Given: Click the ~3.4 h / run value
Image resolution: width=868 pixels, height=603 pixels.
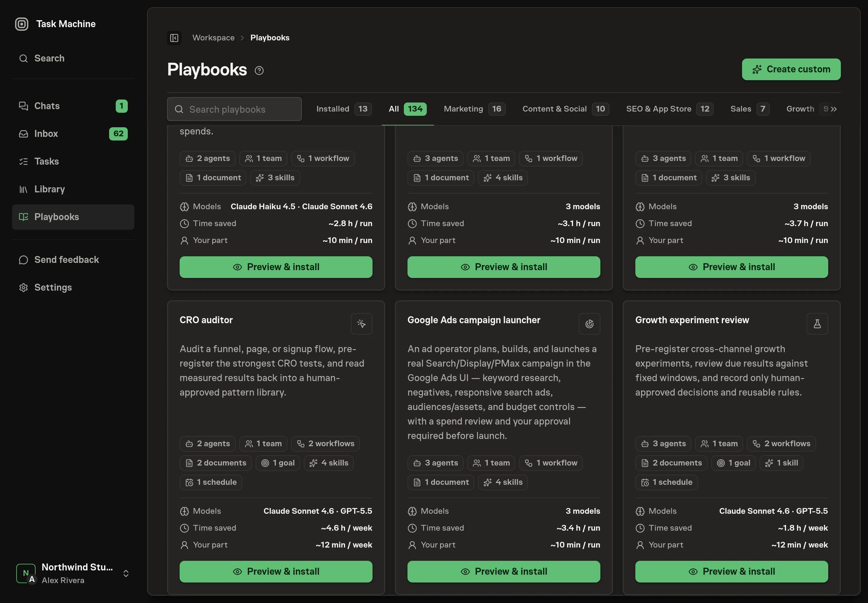Looking at the screenshot, I should (578, 528).
